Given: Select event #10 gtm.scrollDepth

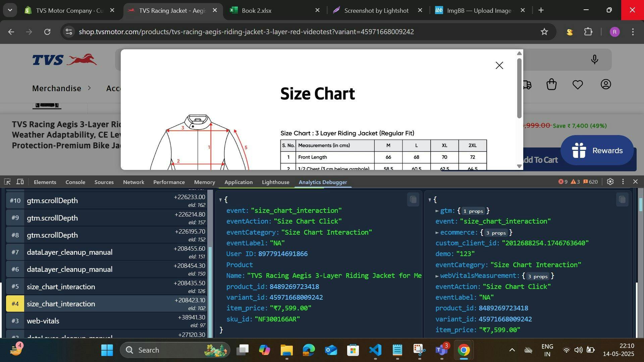Looking at the screenshot, I should [107, 200].
